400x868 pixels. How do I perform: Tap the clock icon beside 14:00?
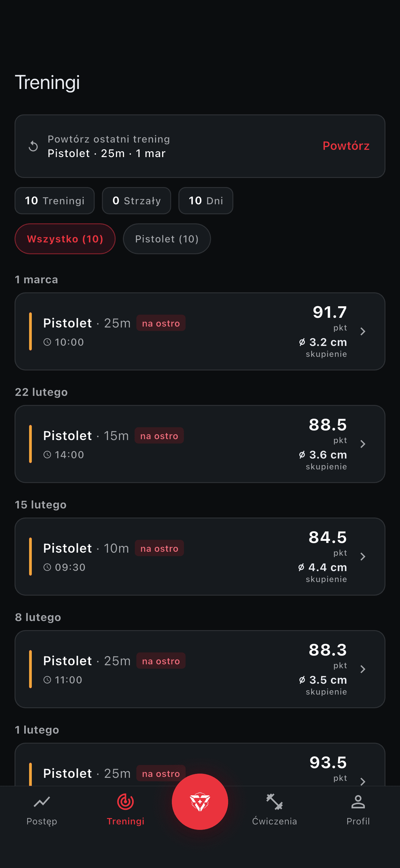[x=48, y=455]
